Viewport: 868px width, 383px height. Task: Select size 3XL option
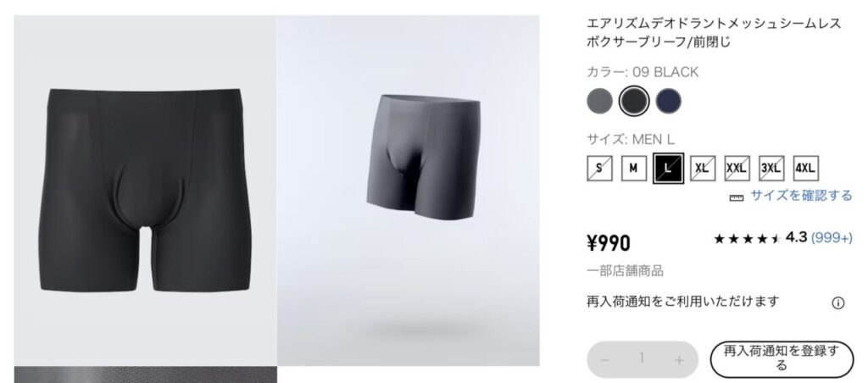click(x=771, y=169)
